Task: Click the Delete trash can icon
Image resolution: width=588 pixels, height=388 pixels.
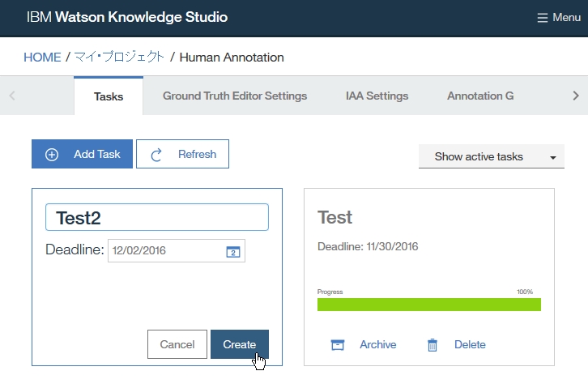Action: [x=432, y=345]
